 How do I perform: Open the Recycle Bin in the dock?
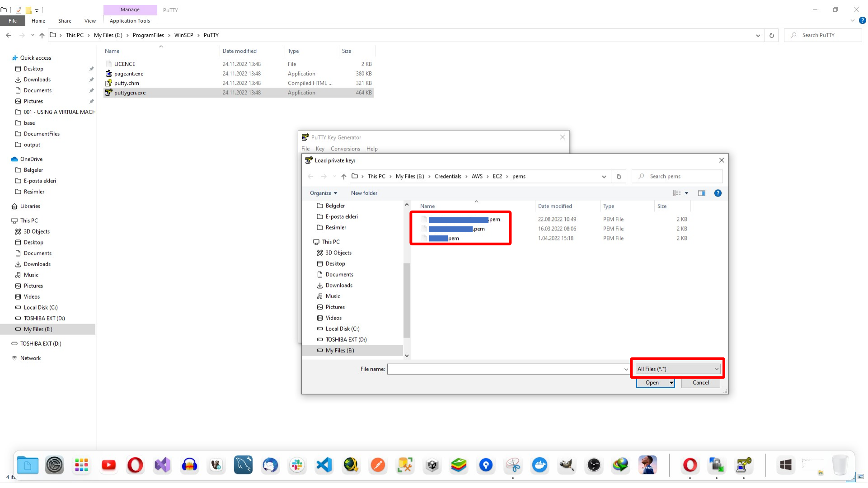[840, 465]
